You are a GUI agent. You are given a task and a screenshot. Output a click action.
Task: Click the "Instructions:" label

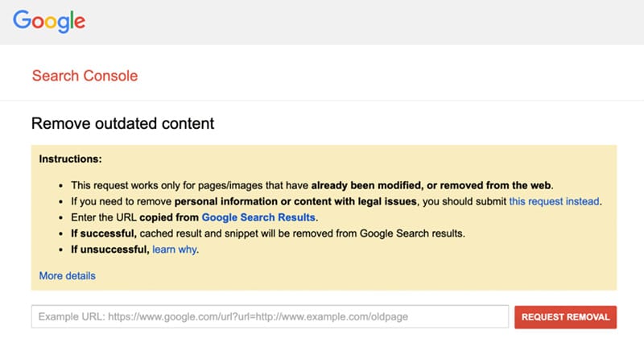click(x=70, y=159)
